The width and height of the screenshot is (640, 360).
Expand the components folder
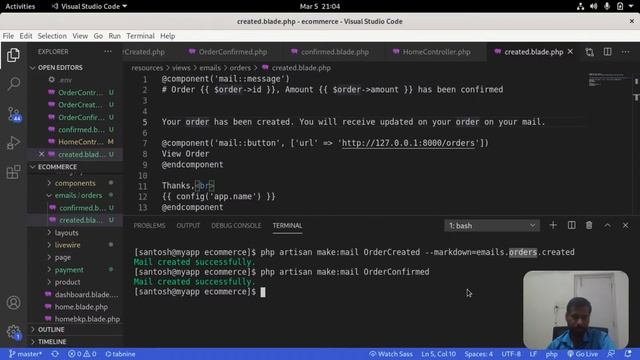pos(75,183)
